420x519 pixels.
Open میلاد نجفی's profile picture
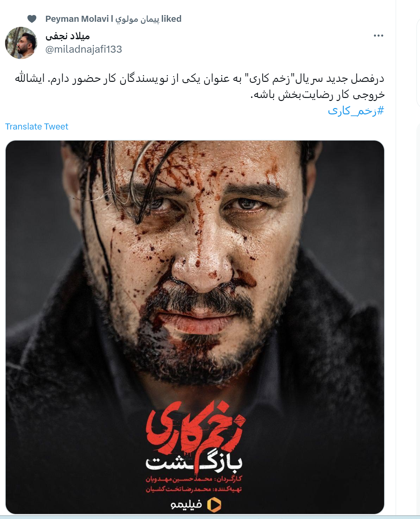click(x=21, y=43)
